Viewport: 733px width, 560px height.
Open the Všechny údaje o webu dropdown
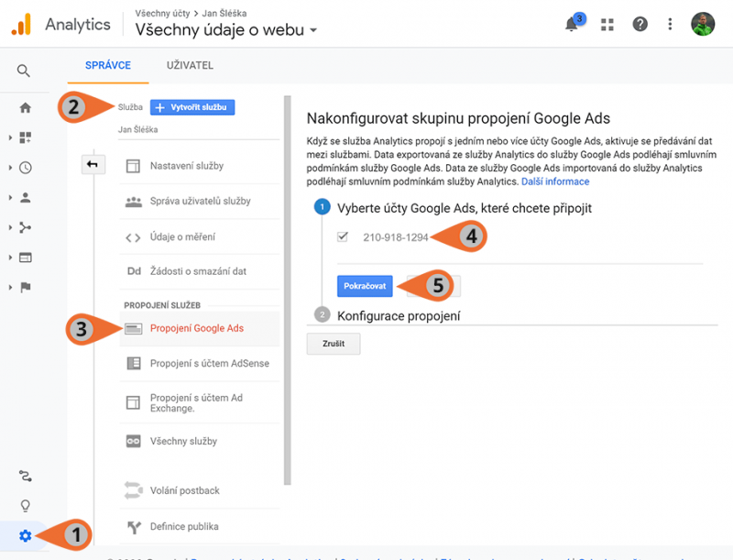226,30
